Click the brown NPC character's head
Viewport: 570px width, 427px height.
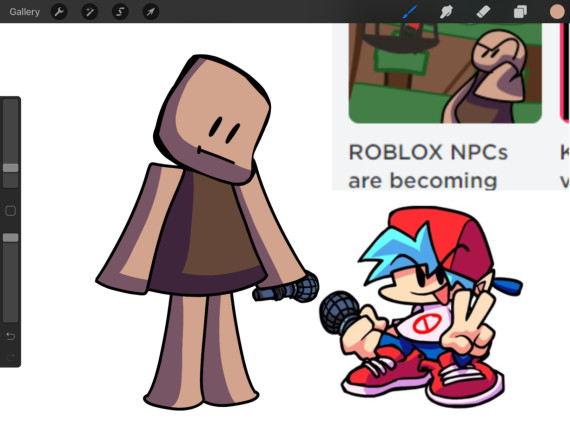coord(213,120)
